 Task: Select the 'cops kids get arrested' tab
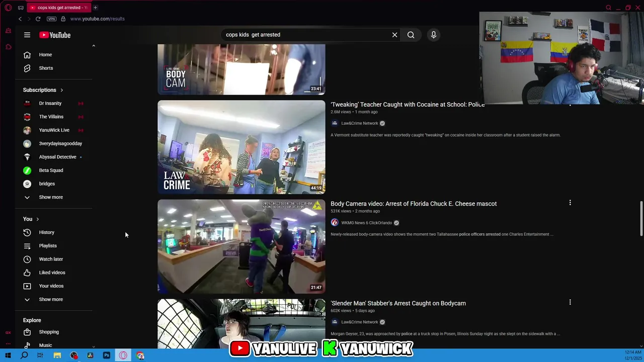[58, 8]
